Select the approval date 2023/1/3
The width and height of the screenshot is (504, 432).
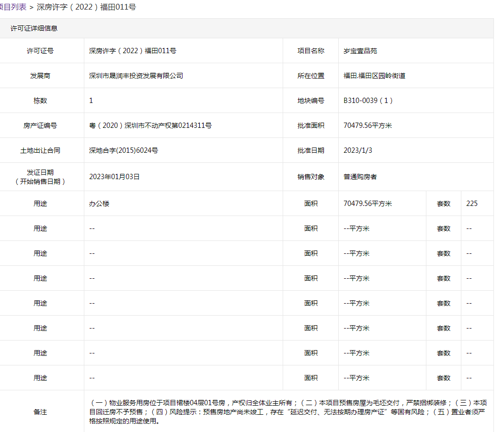357,150
